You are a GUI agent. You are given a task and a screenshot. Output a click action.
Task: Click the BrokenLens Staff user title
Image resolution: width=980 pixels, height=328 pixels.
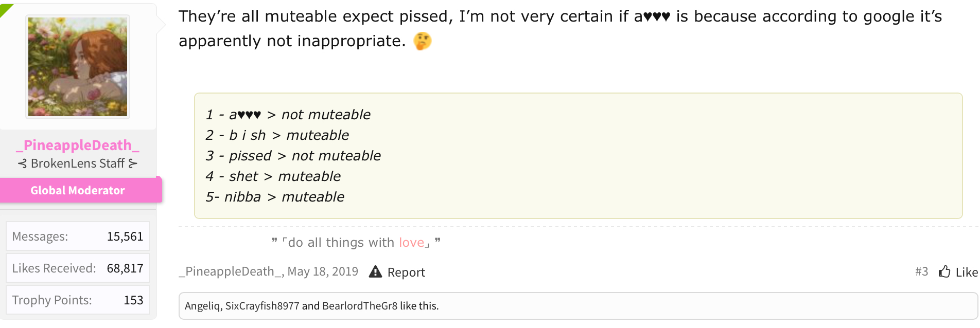pyautogui.click(x=78, y=163)
